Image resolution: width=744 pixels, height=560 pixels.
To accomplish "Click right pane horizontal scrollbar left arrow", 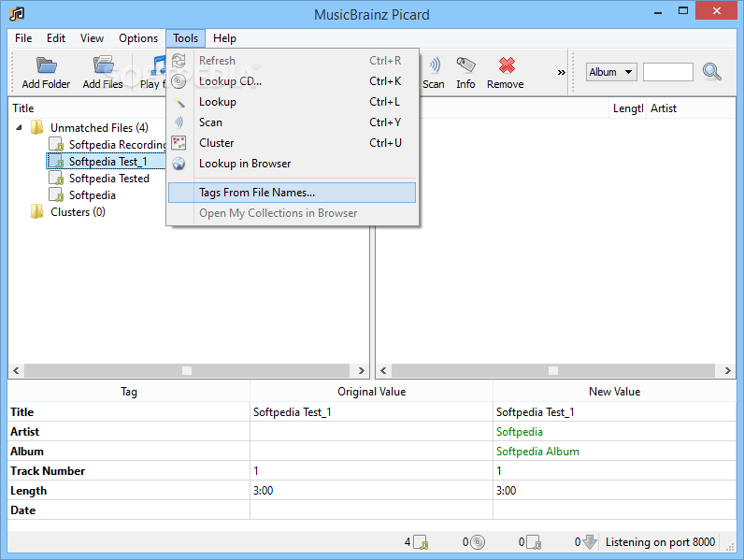I will [x=383, y=370].
